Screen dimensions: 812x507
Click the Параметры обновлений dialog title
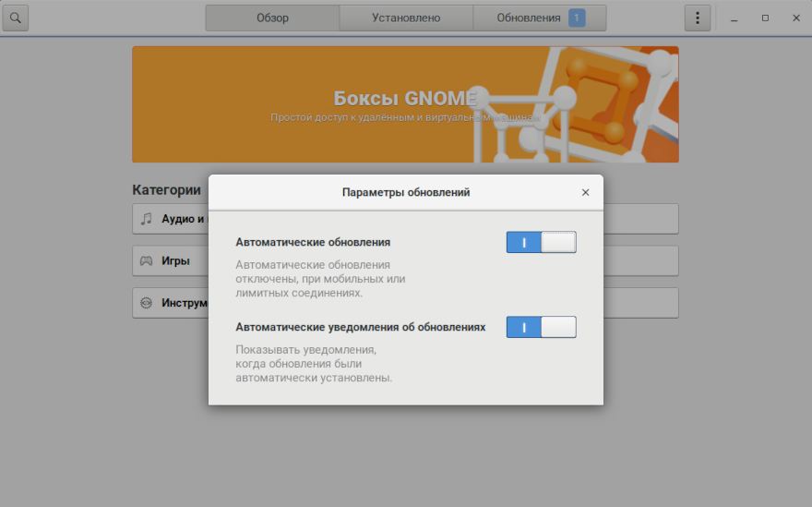(x=406, y=192)
